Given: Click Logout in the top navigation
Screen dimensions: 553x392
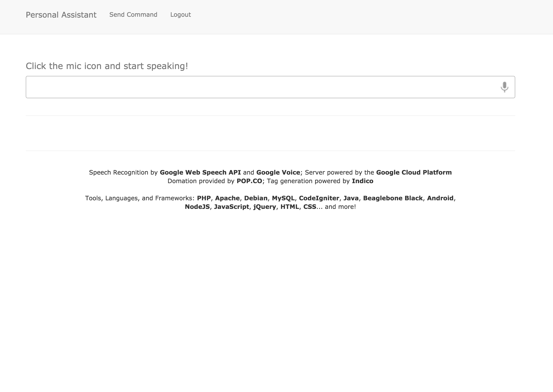Looking at the screenshot, I should tap(181, 15).
